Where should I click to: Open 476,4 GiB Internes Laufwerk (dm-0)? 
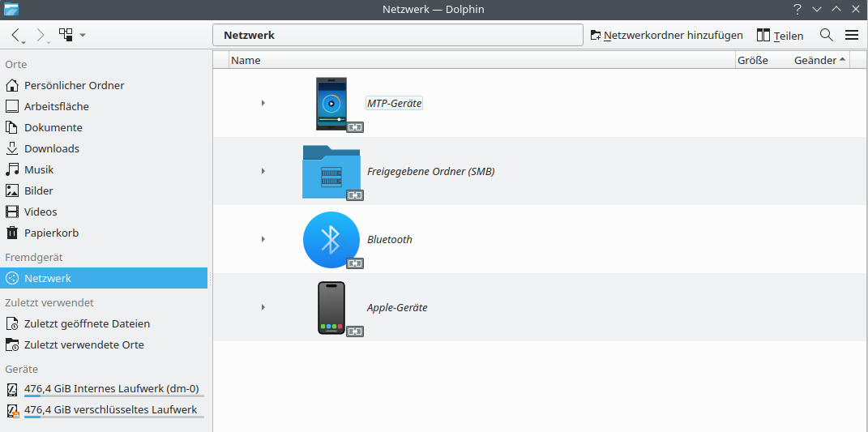104,390
